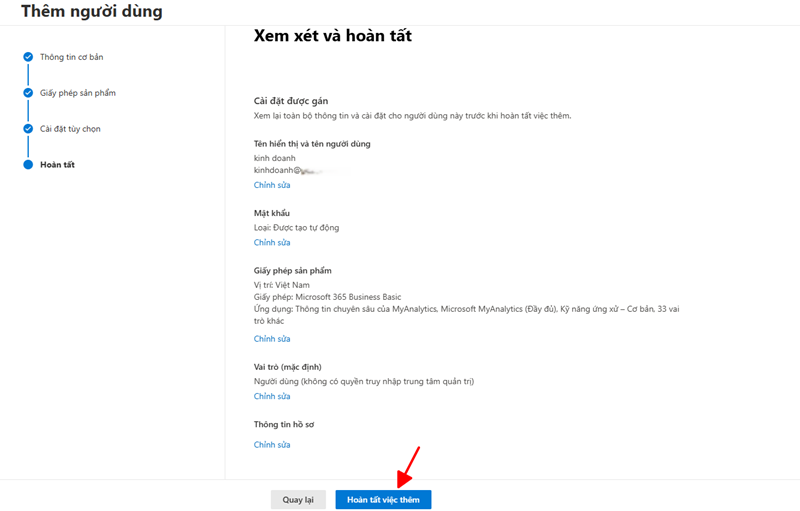Click the checkmark icon beside Cài đặt tùy chọn
The height and width of the screenshot is (511, 800).
[28, 129]
